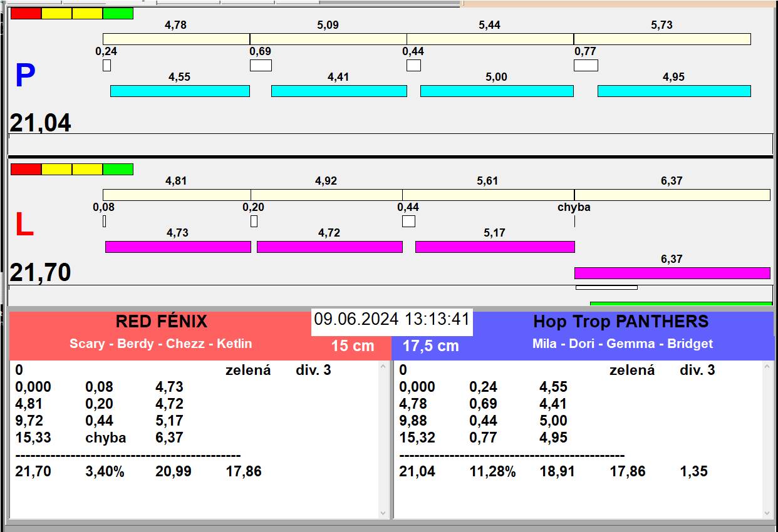Click the 15 cm jump height label
The width and height of the screenshot is (778, 532).
(352, 346)
